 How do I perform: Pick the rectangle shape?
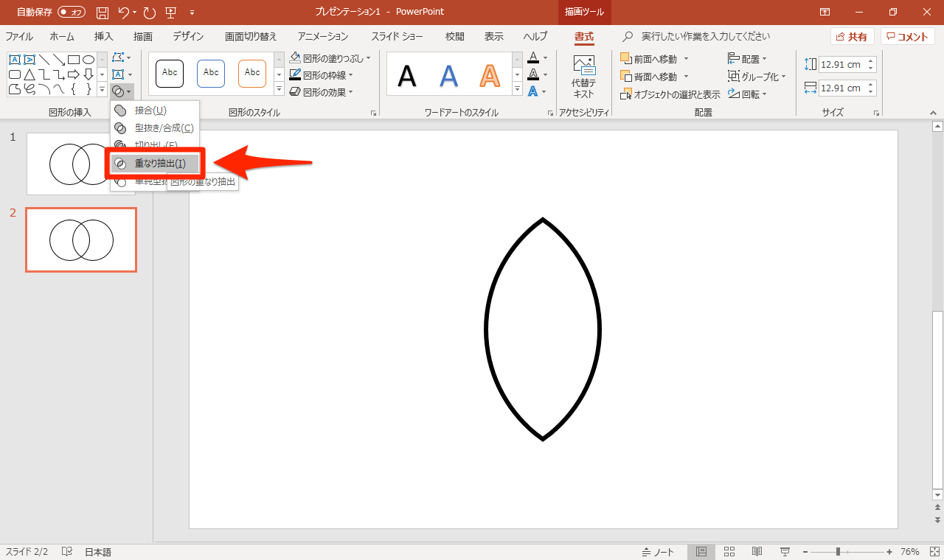tap(74, 60)
